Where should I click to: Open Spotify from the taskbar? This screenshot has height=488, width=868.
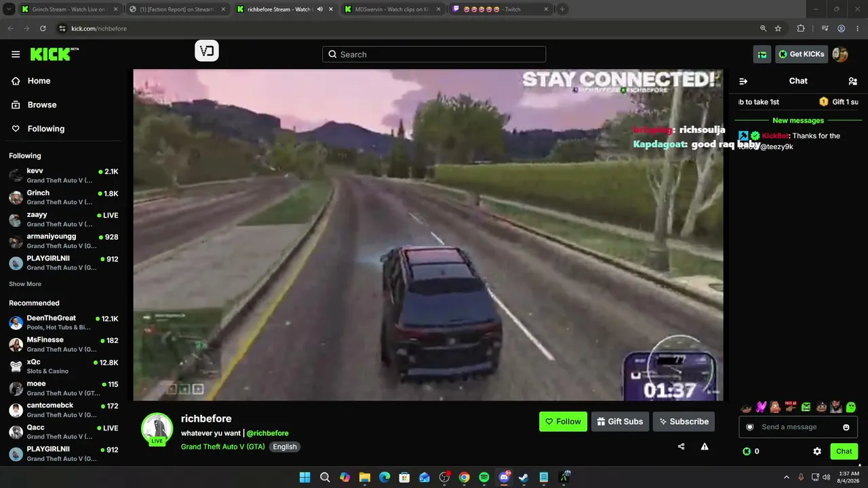(484, 477)
